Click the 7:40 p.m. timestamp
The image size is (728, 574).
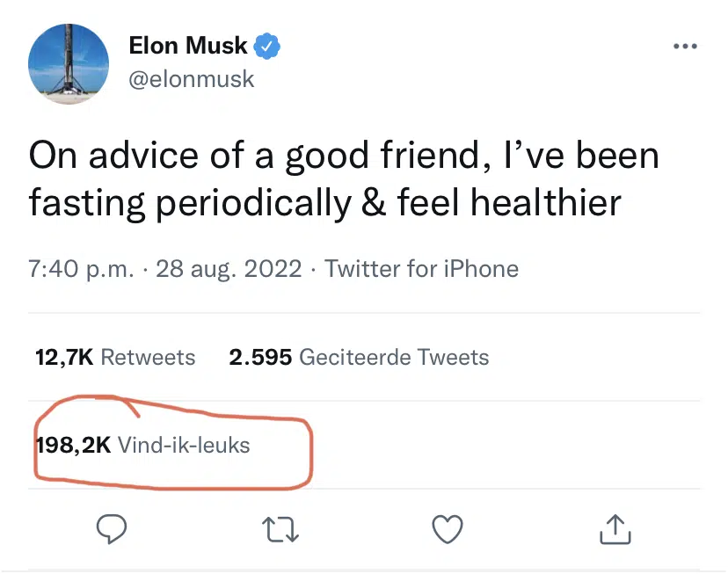(83, 269)
